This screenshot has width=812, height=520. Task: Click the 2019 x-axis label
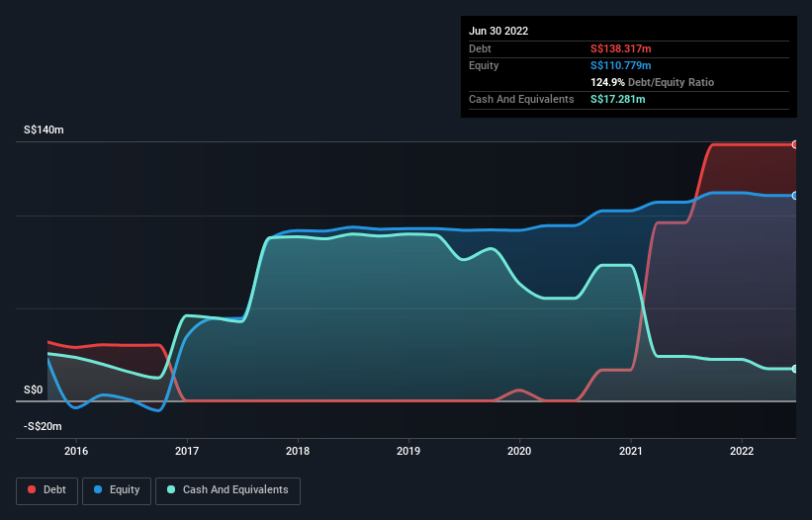(x=408, y=451)
